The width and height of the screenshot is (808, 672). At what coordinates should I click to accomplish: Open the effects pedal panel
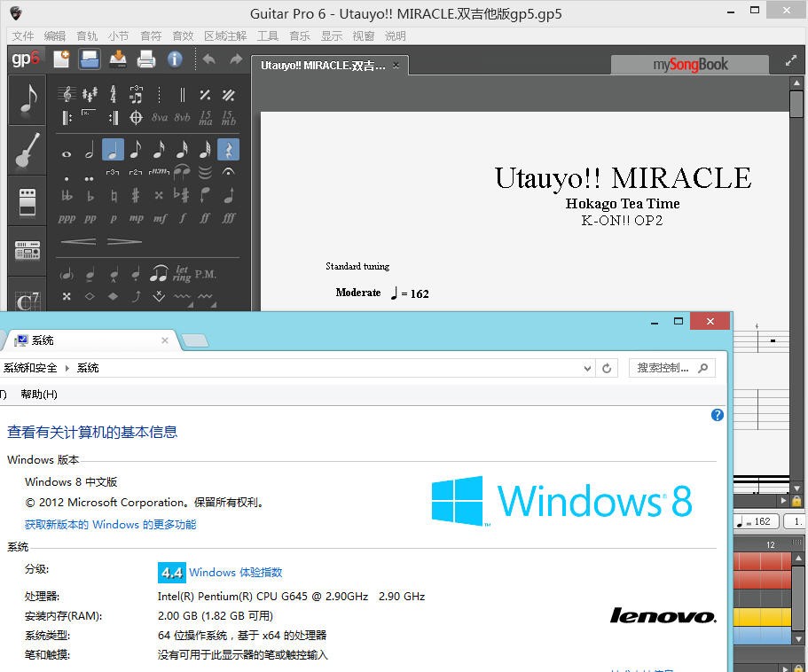click(27, 201)
